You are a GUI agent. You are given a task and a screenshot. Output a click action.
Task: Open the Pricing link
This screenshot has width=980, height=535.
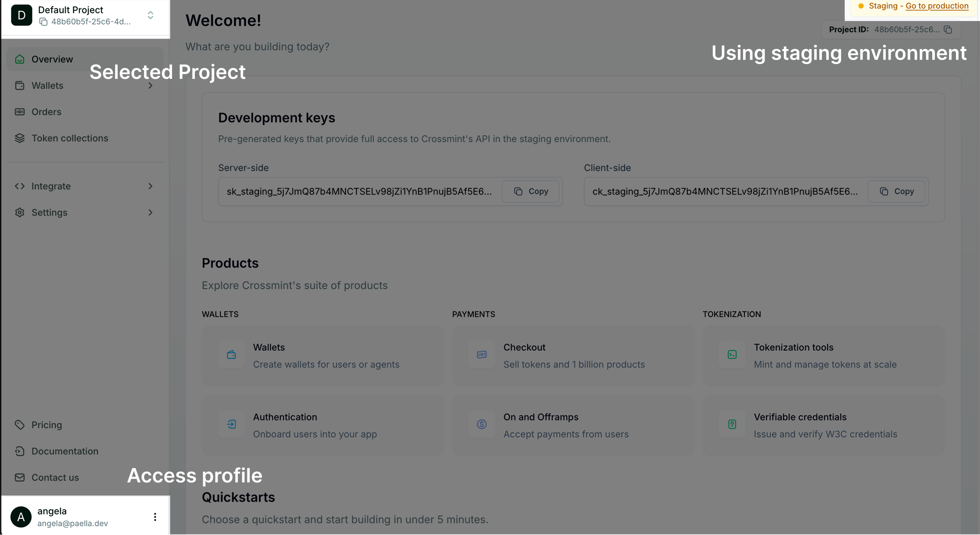tap(85, 425)
